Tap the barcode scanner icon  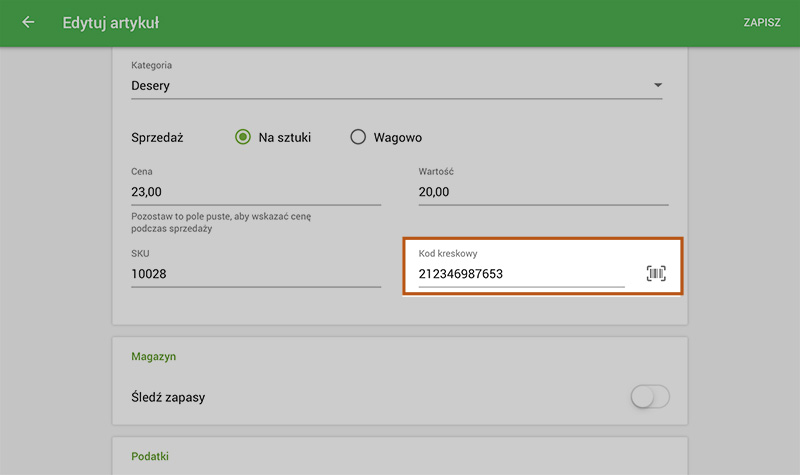pos(656,274)
